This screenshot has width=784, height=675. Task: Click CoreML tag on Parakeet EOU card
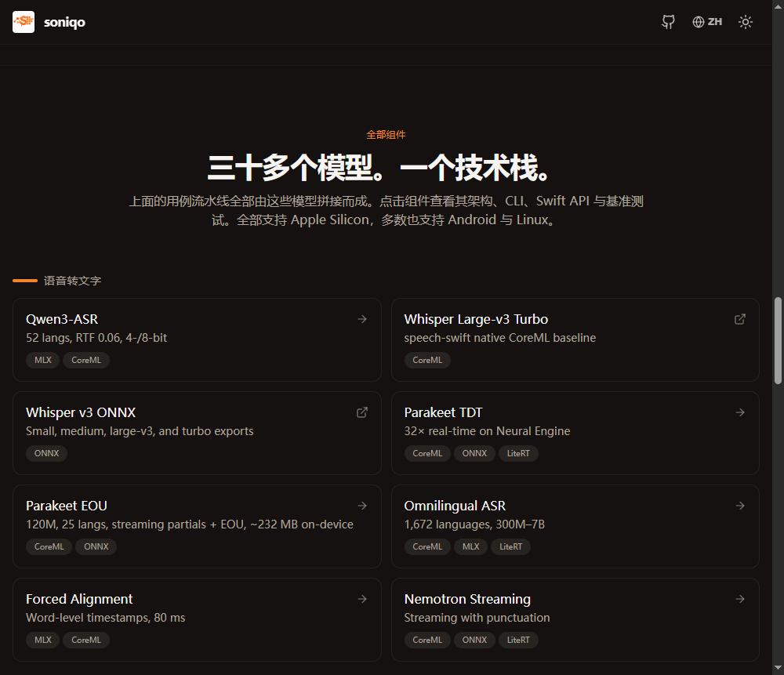click(49, 546)
